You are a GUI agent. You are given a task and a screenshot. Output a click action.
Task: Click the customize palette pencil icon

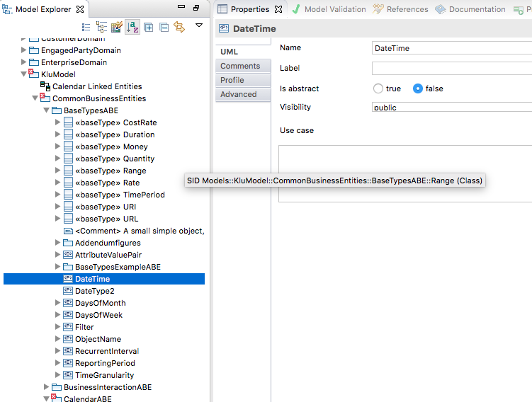click(117, 27)
